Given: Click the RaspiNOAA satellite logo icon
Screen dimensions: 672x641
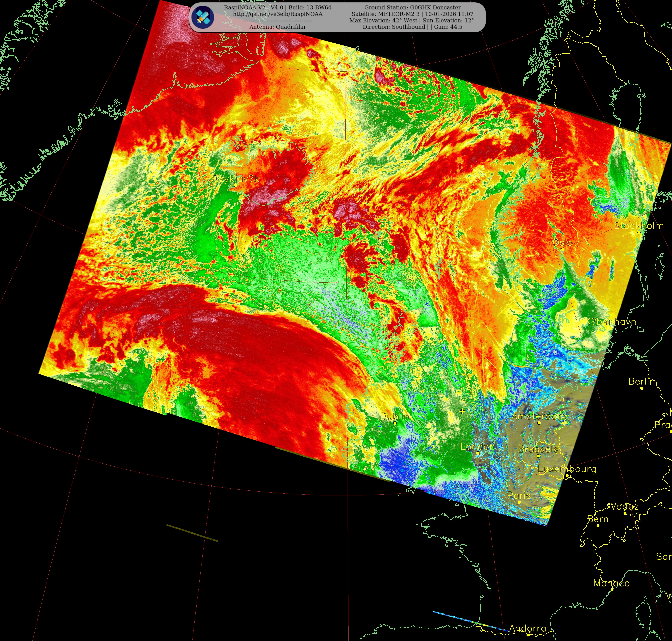Looking at the screenshot, I should pyautogui.click(x=202, y=17).
